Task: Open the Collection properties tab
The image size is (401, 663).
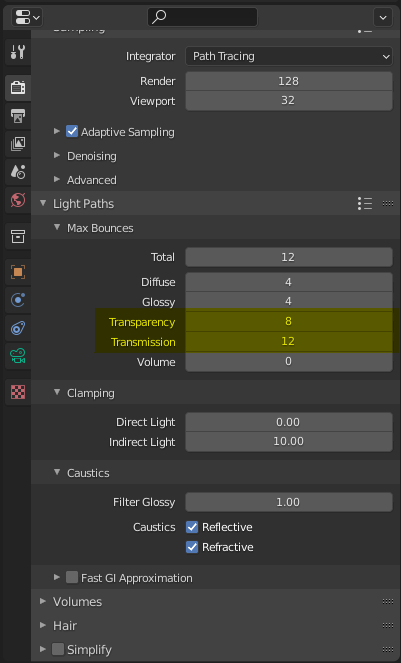Action: 18,236
